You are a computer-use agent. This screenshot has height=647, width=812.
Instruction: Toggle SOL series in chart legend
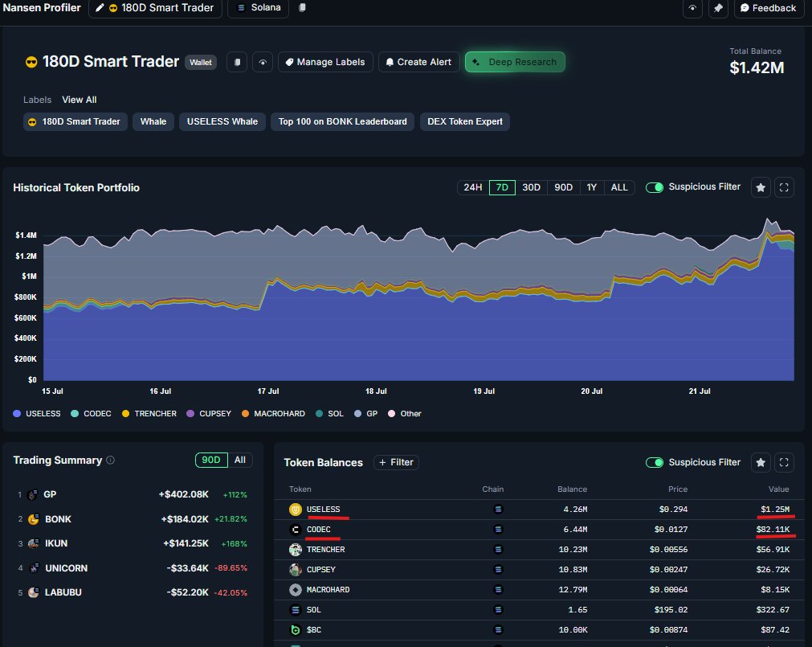point(329,414)
